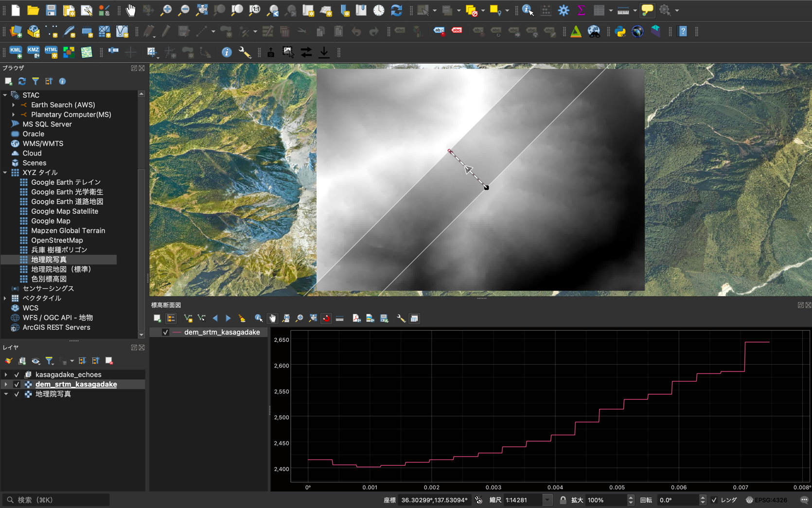
Task: Toggle 地理院写真 layer visibility in Layers
Action: point(17,394)
